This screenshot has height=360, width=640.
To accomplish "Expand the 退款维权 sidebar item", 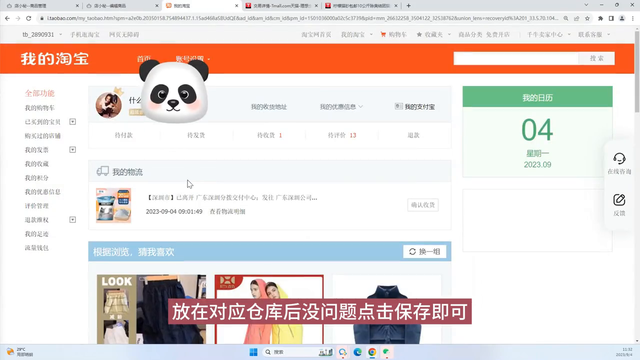I will 72,220.
